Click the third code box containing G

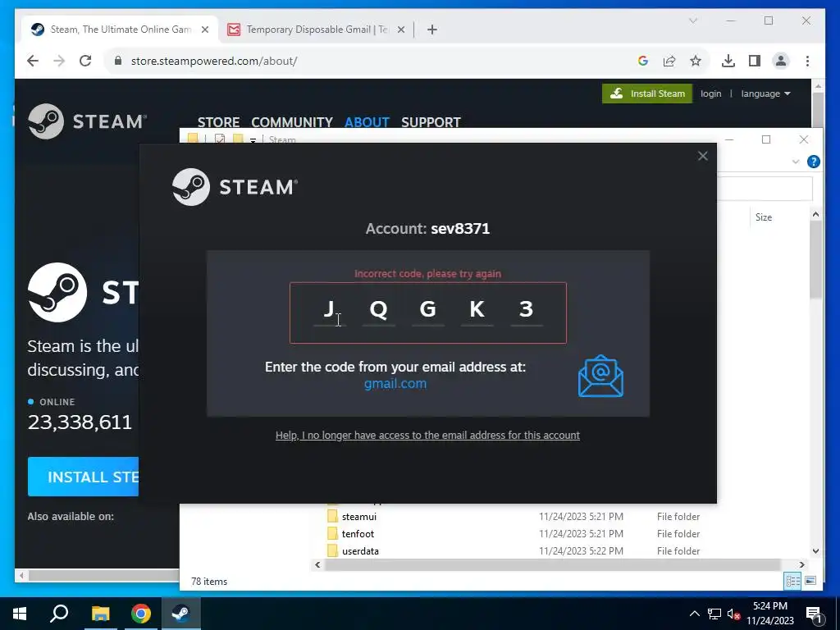pyautogui.click(x=428, y=310)
